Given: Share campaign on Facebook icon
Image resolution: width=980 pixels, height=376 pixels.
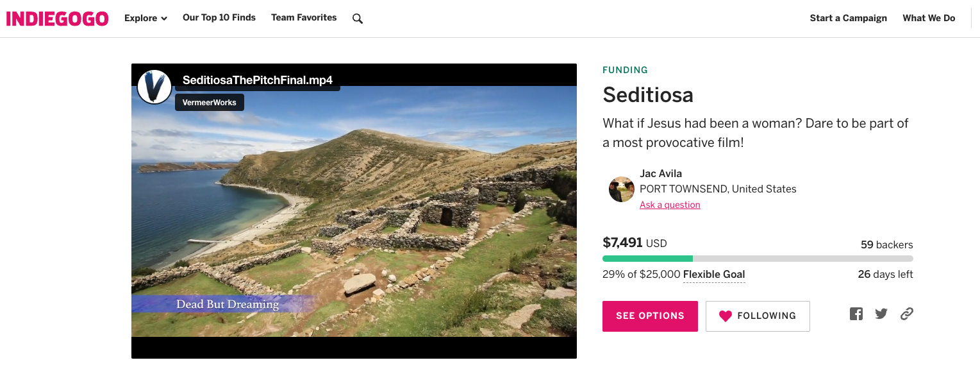Looking at the screenshot, I should (x=856, y=314).
